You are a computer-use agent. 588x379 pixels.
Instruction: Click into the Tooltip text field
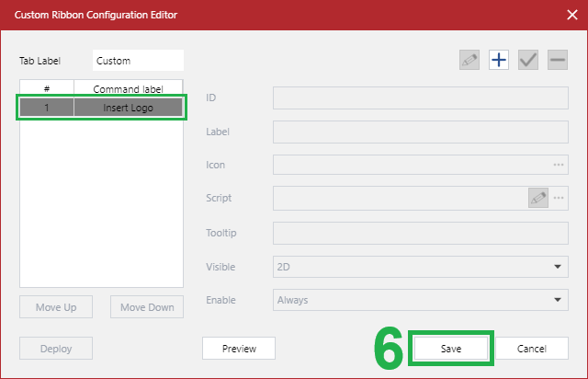pos(421,233)
